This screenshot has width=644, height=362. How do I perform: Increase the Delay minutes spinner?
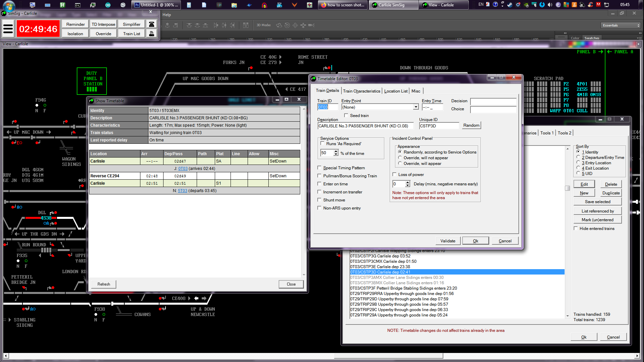click(x=407, y=182)
